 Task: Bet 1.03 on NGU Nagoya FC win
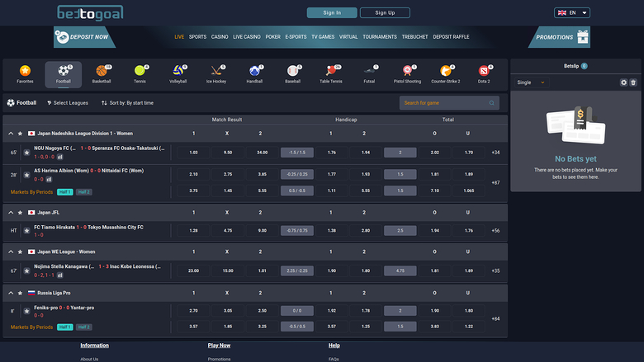point(193,153)
